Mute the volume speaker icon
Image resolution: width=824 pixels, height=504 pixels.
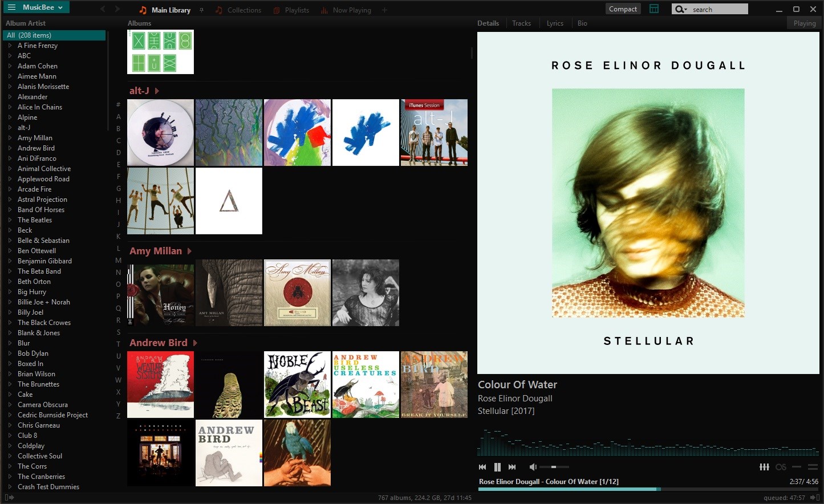click(x=533, y=467)
